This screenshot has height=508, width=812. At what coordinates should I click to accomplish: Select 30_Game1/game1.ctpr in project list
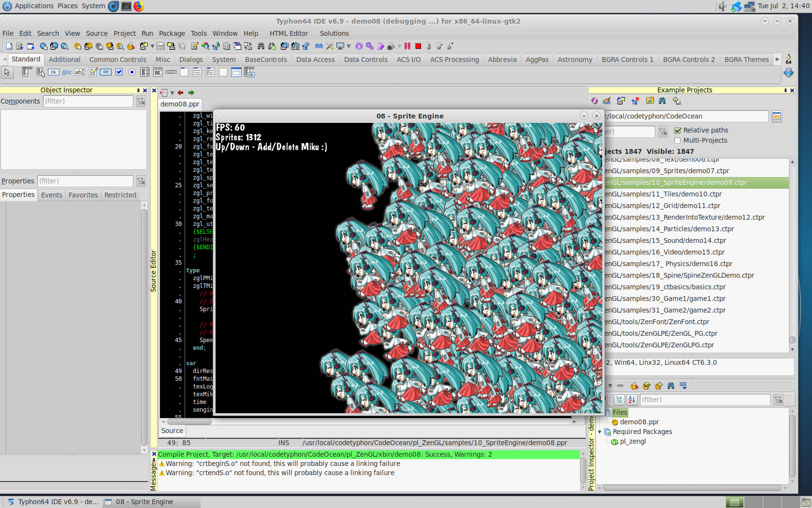click(696, 299)
